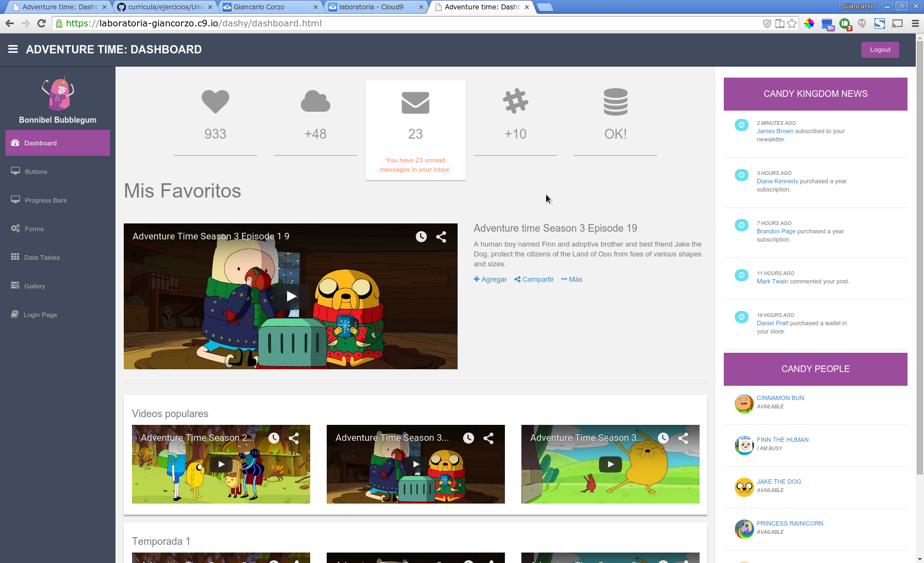Click Cinnamon Bun avatar
924x563 pixels.
click(744, 403)
